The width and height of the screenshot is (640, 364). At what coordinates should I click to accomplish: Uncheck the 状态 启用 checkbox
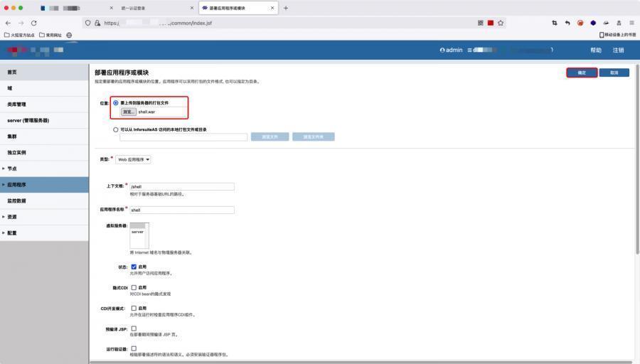134,267
